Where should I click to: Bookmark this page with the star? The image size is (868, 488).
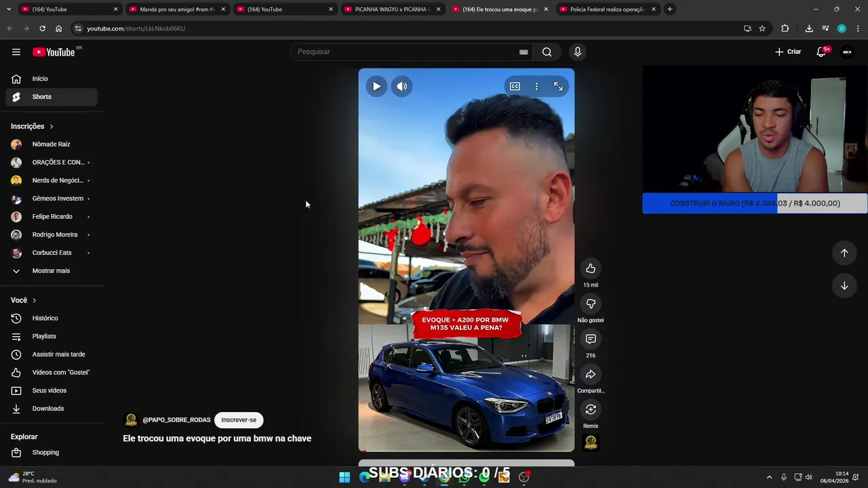click(762, 28)
